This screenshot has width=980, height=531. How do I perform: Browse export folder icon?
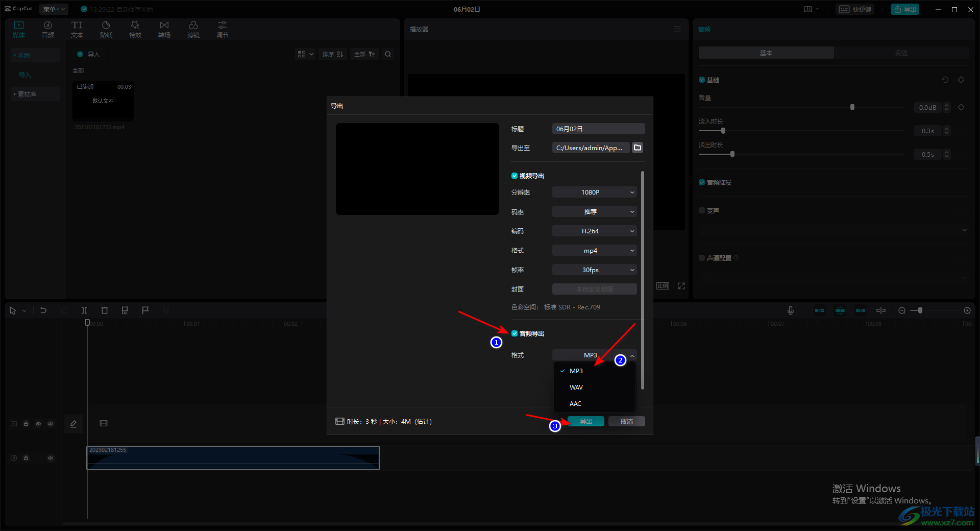638,148
